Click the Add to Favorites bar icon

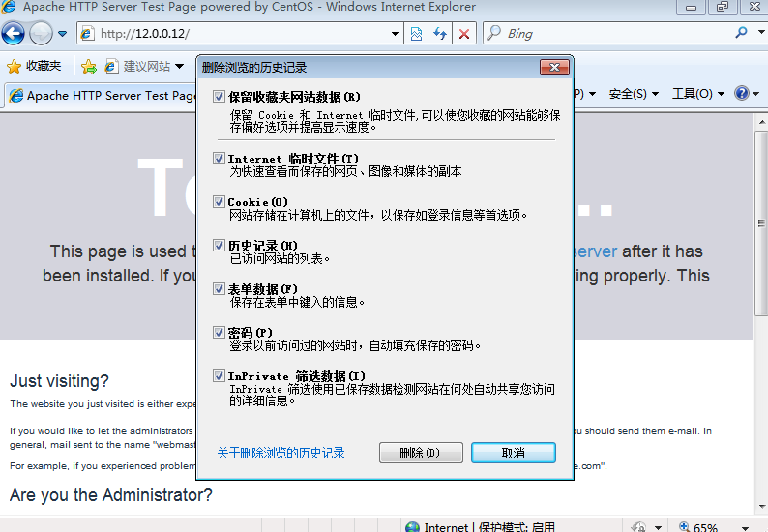click(89, 66)
